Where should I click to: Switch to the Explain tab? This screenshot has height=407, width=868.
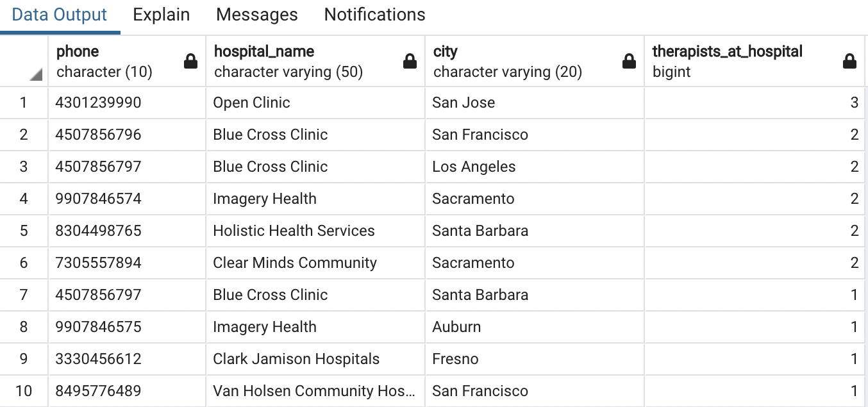pos(161,15)
